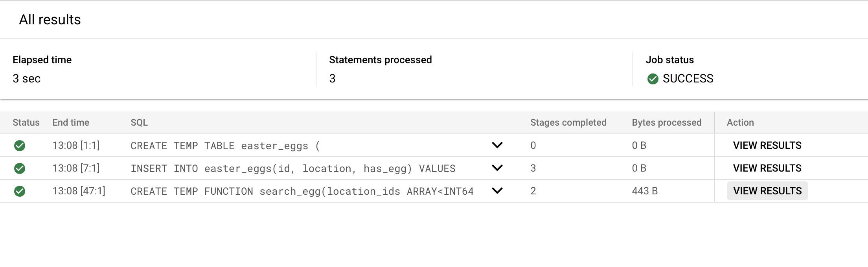Click the SQL column header
This screenshot has height=267, width=868.
pos(139,123)
